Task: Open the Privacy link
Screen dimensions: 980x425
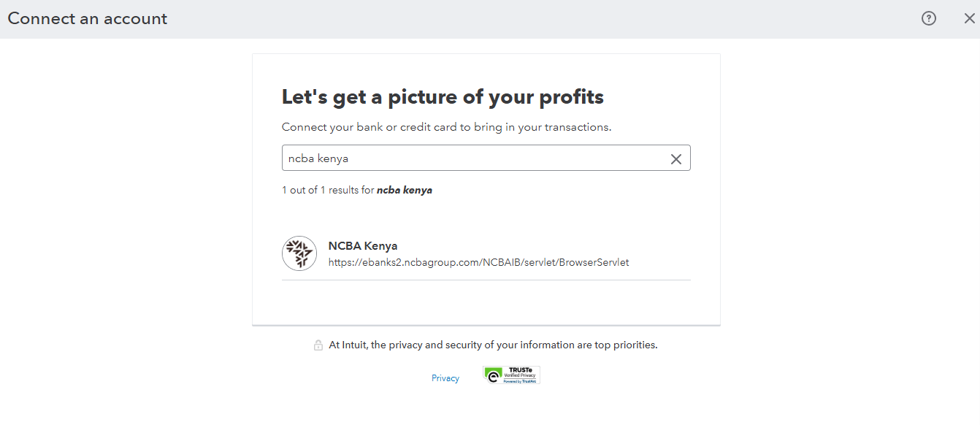Action: tap(445, 378)
